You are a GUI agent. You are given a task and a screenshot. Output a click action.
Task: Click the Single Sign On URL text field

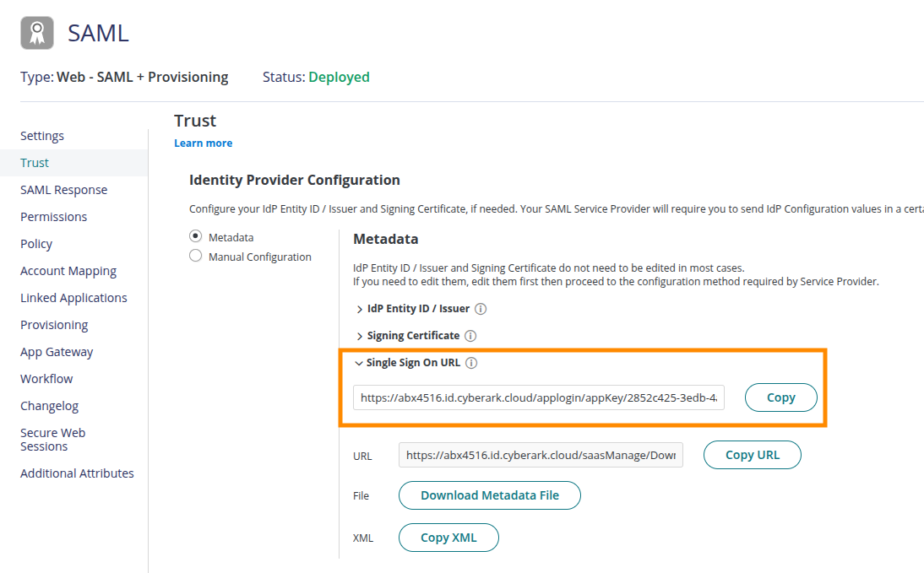pos(539,397)
